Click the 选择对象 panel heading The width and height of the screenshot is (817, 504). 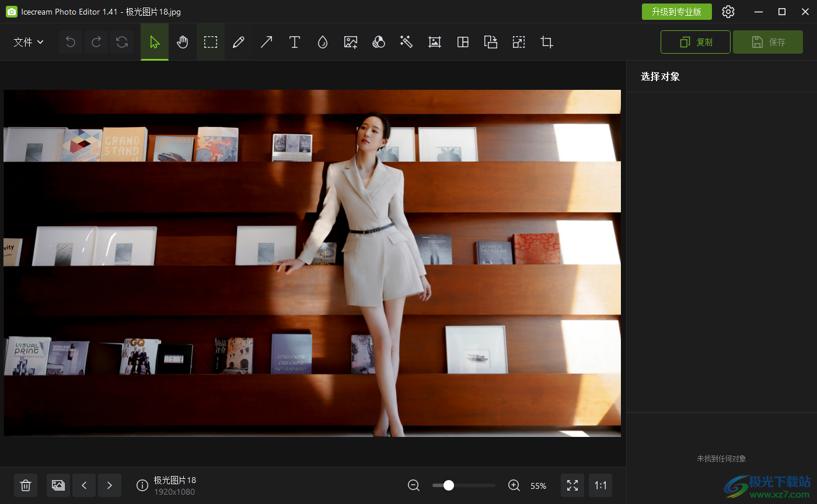pos(661,76)
